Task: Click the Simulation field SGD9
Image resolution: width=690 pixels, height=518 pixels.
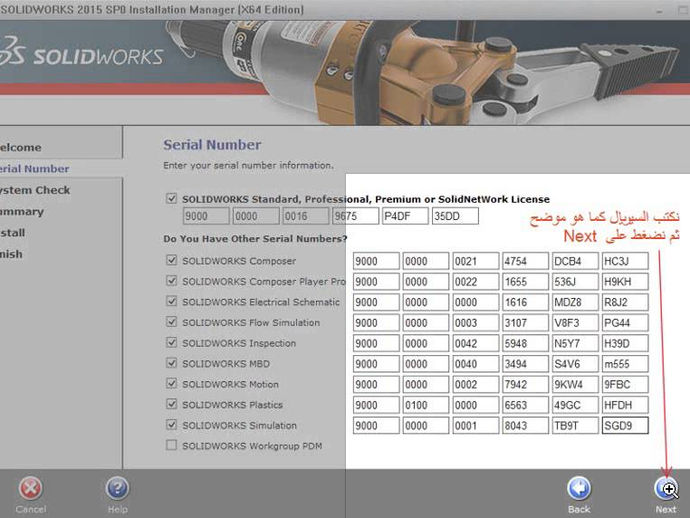Action: [x=625, y=426]
